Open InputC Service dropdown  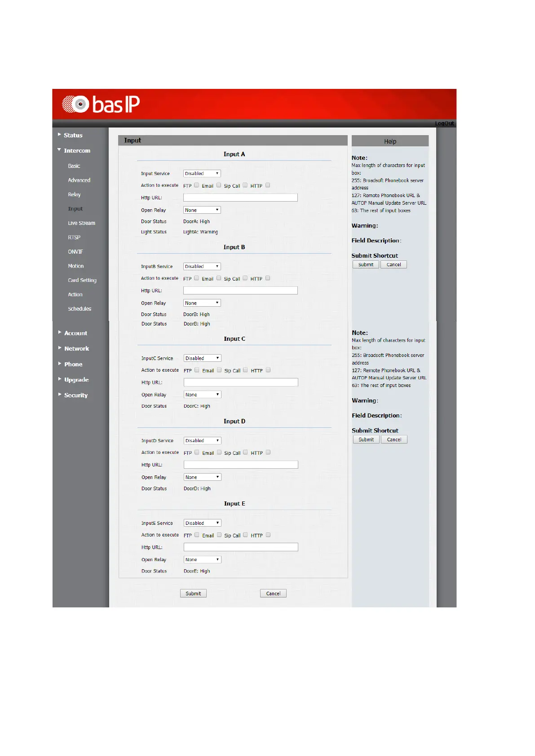[x=203, y=358]
